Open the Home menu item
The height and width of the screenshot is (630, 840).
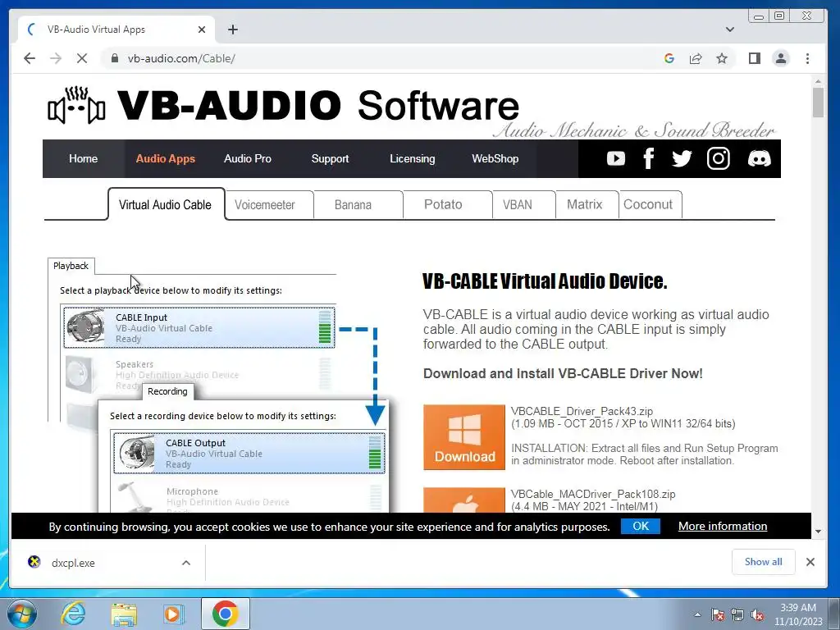83,158
